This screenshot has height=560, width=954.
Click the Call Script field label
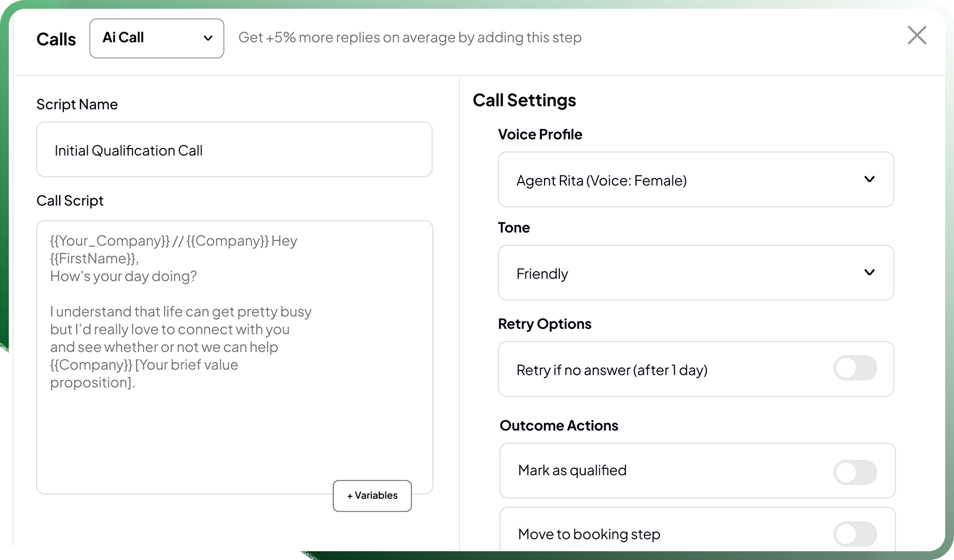click(x=70, y=201)
